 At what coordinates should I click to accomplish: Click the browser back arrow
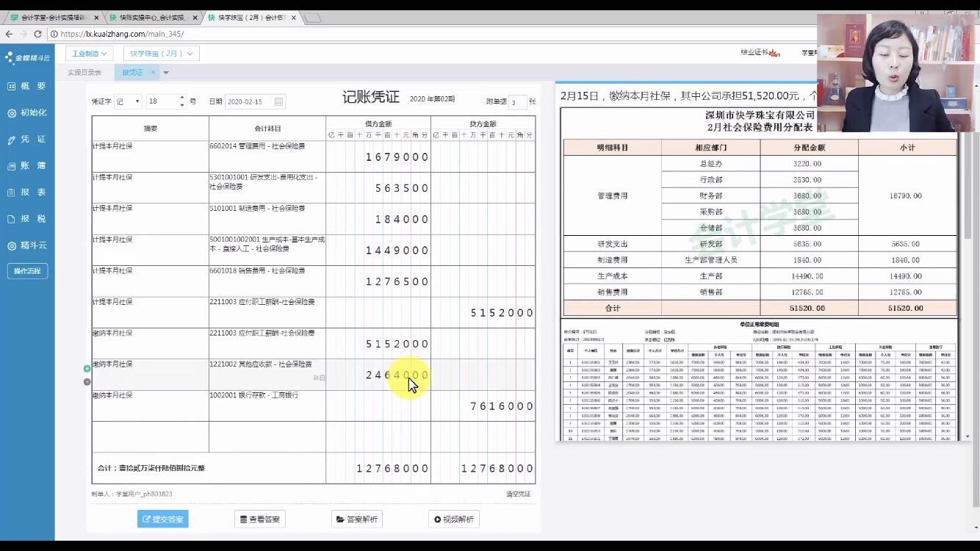click(9, 34)
